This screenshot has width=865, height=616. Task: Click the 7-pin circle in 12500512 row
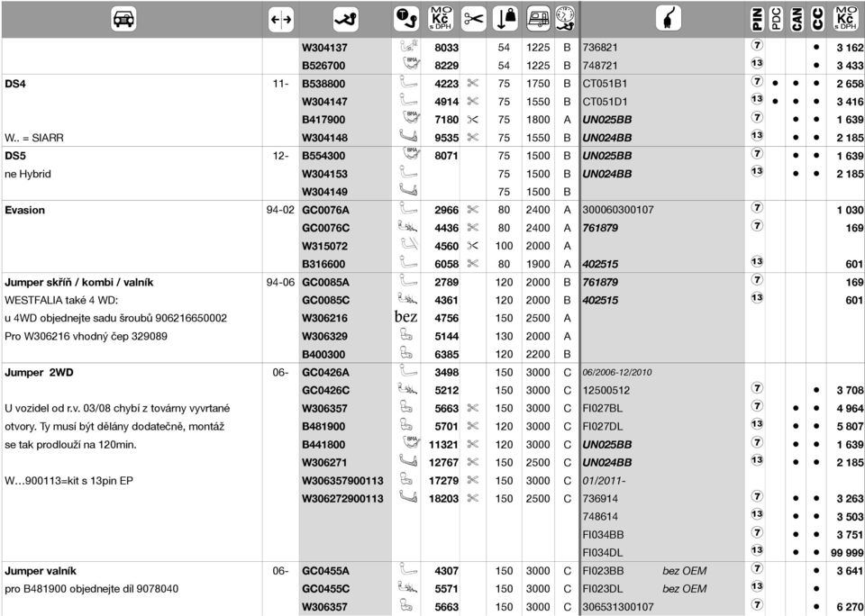point(758,388)
